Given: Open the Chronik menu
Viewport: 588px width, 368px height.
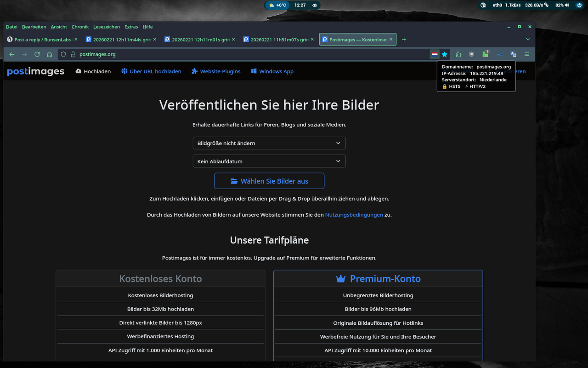Looking at the screenshot, I should pyautogui.click(x=80, y=27).
